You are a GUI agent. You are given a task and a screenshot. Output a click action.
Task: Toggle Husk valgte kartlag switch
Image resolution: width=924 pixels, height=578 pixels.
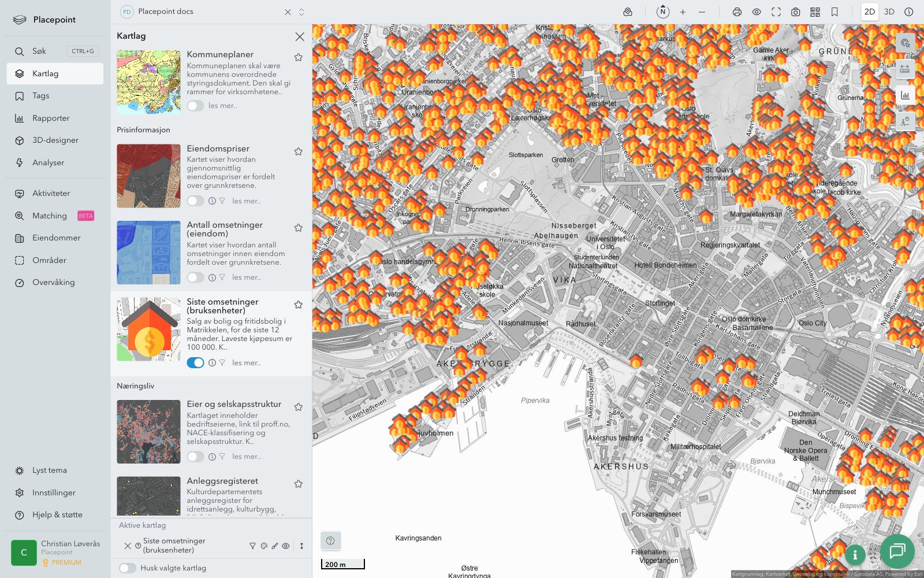point(128,568)
